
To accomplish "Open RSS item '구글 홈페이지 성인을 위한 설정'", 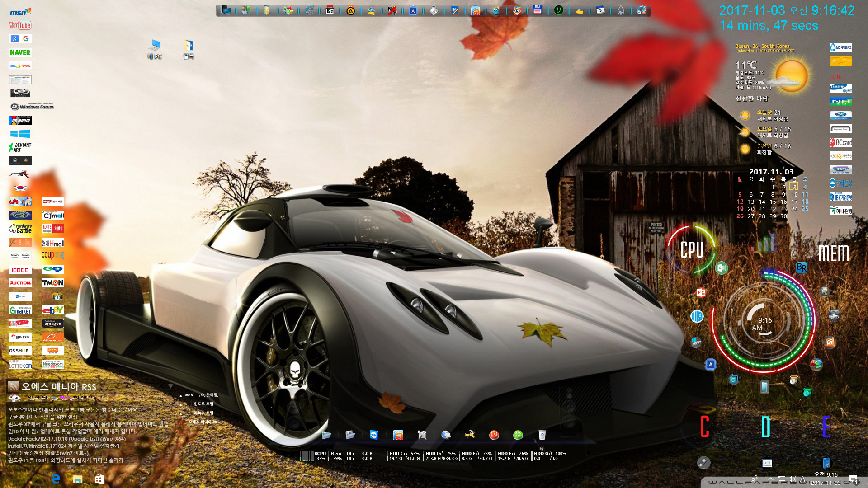I will pyautogui.click(x=42, y=417).
